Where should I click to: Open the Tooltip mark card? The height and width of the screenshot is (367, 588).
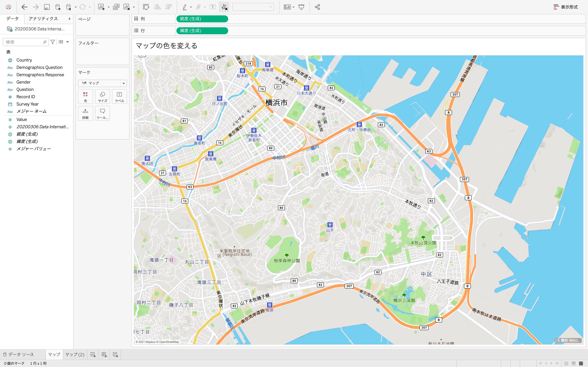pyautogui.click(x=102, y=113)
